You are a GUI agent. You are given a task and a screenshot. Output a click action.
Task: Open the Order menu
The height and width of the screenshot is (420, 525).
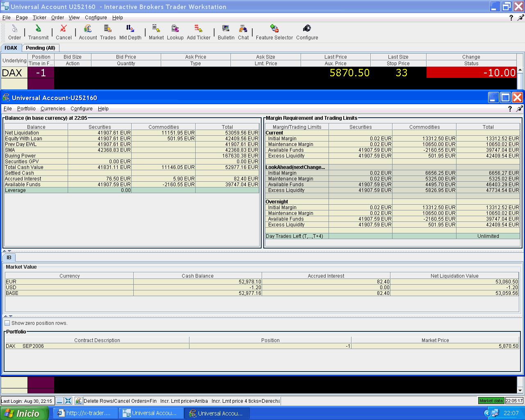tap(57, 18)
